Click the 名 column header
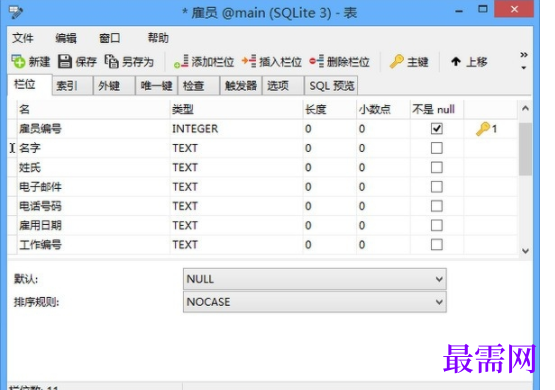 pos(93,109)
